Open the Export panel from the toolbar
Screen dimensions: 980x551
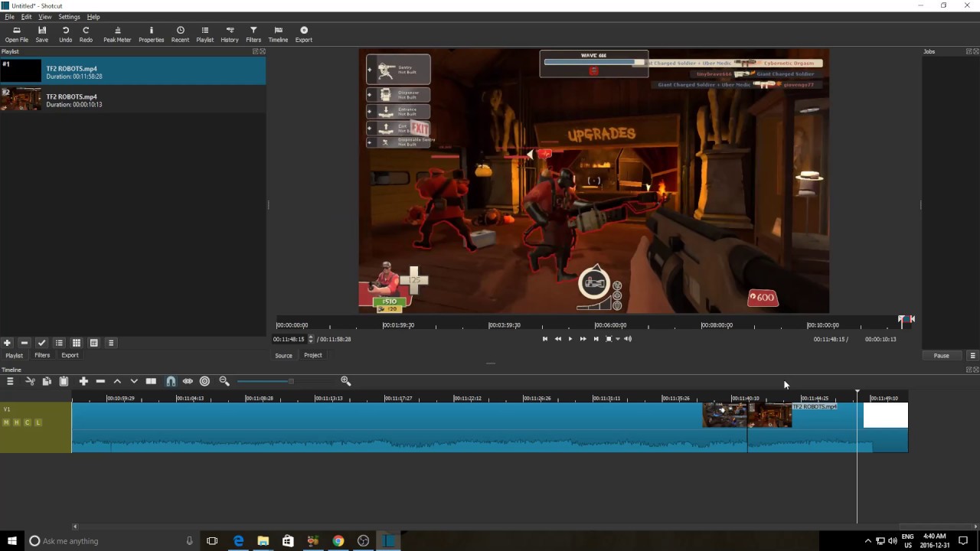click(x=304, y=34)
